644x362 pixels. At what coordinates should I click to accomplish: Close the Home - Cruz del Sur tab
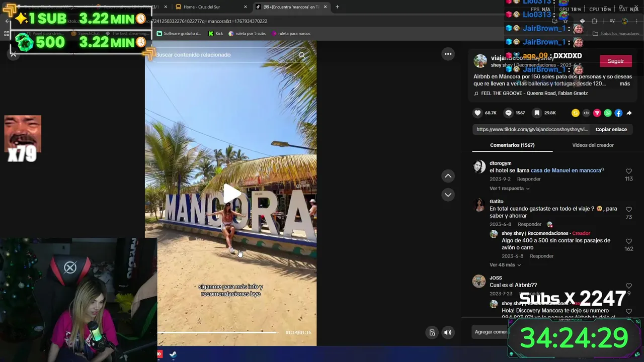[x=246, y=7]
